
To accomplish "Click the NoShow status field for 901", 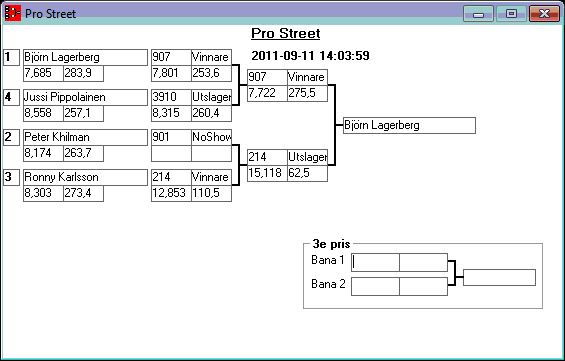I will coord(212,137).
